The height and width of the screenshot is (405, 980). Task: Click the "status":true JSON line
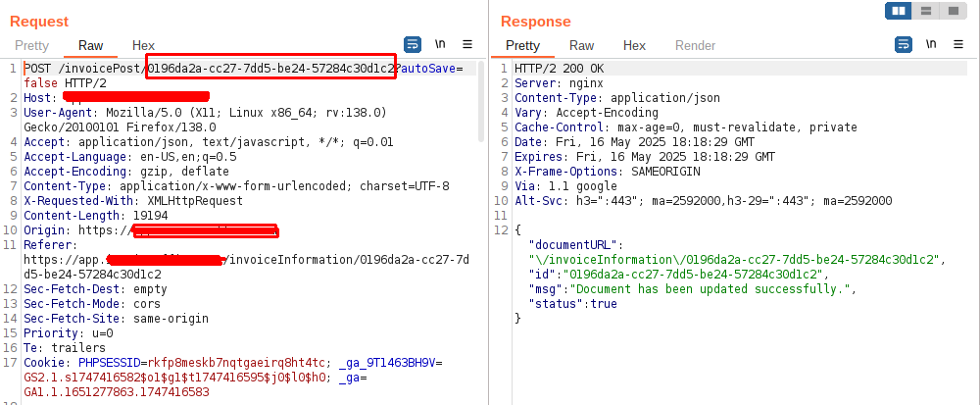tap(572, 304)
